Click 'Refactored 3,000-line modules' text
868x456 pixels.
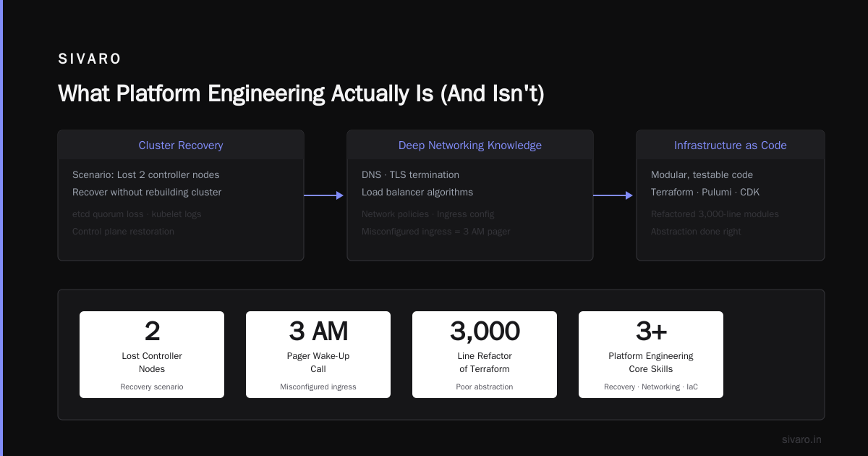click(x=715, y=214)
